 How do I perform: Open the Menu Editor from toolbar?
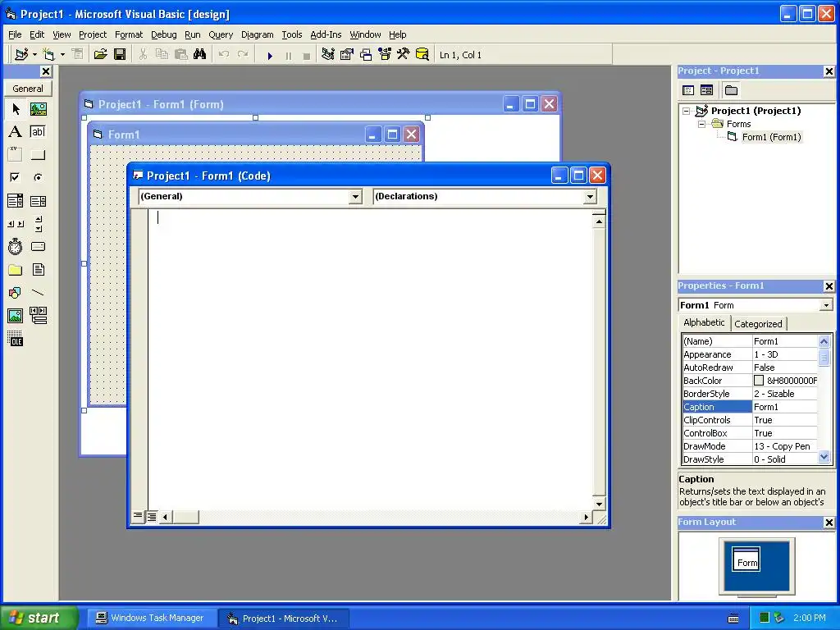[x=78, y=54]
